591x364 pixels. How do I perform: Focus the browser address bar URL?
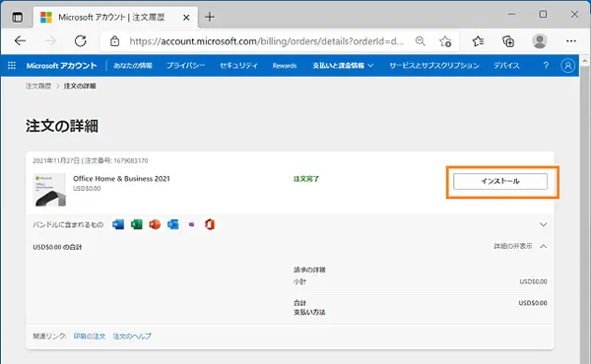tap(266, 41)
